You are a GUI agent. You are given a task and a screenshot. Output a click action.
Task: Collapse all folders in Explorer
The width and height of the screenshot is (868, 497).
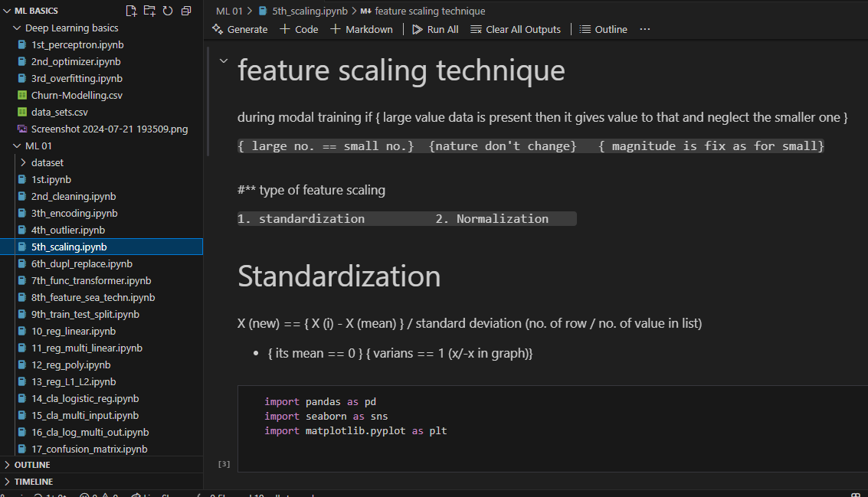[x=186, y=11]
